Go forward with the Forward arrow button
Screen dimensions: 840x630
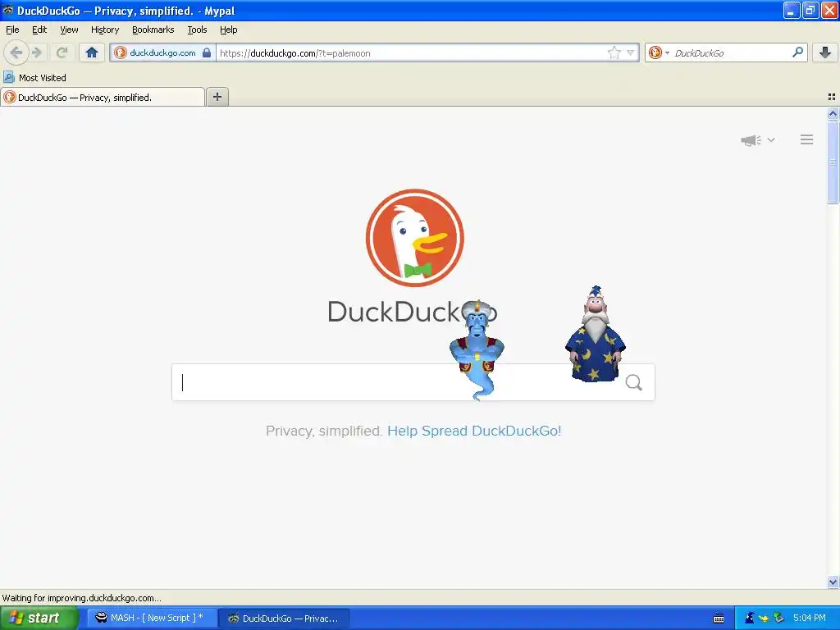[37, 52]
